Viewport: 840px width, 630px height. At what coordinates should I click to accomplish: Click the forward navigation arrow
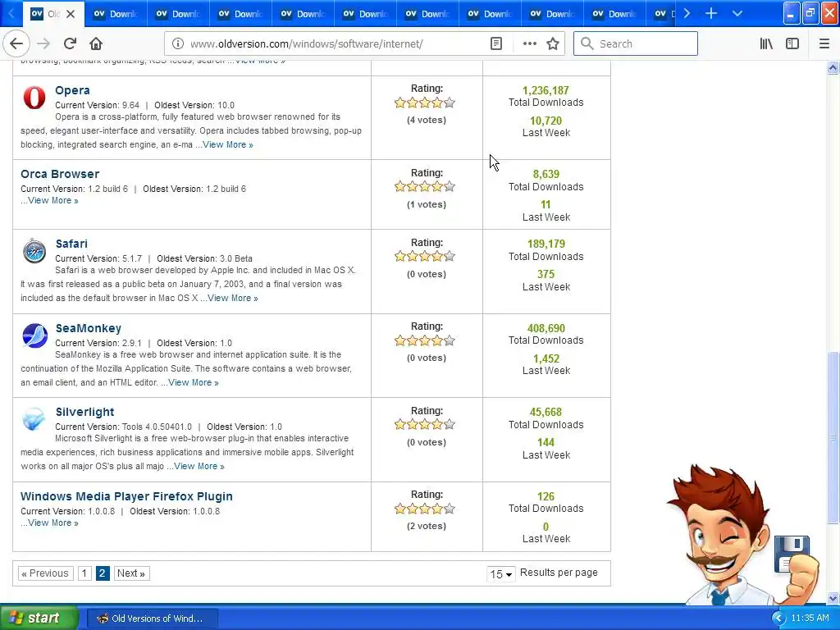43,43
